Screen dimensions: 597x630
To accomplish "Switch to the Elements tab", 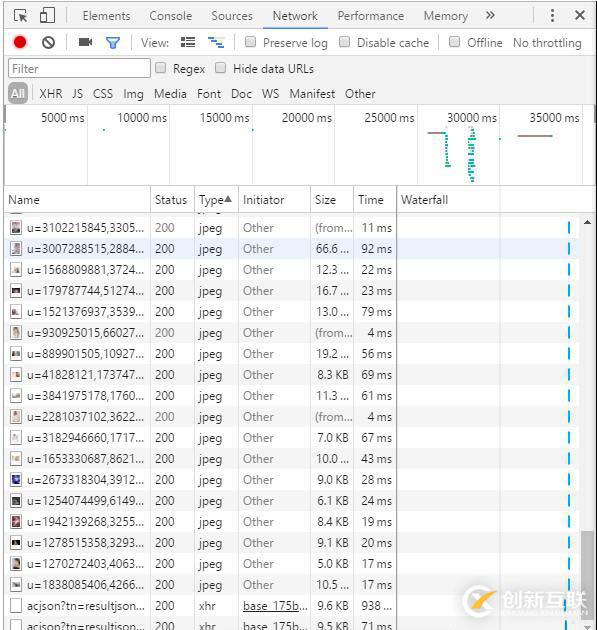I will point(106,16).
